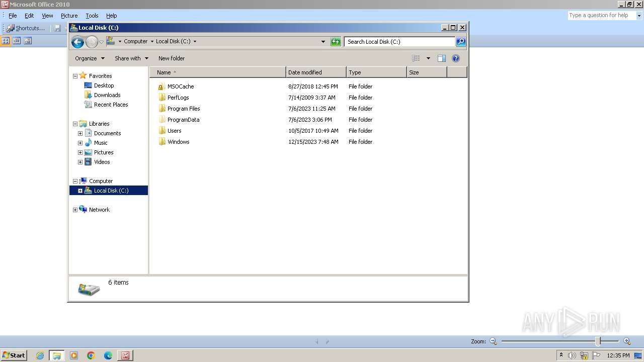Select Thumbnail view icon in Picture Manager

tap(6, 41)
